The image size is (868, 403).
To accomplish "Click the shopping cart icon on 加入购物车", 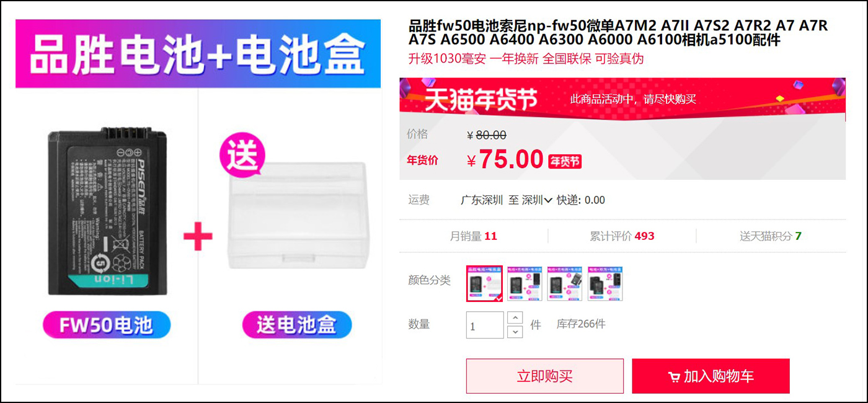I will click(x=674, y=377).
